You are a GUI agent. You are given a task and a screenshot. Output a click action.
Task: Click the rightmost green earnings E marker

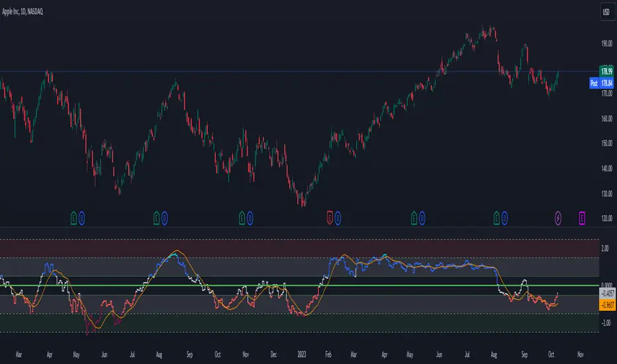[x=497, y=216]
